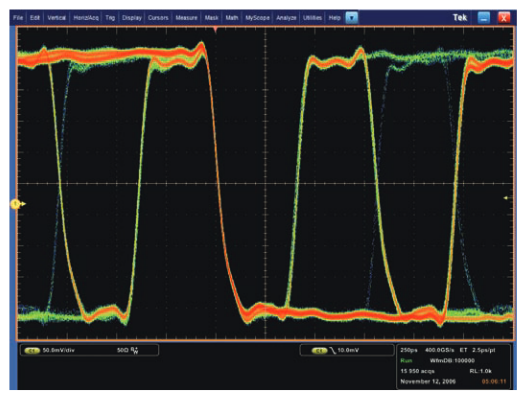The image size is (523, 397).
Task: Open the Help menu
Action: click(x=334, y=18)
